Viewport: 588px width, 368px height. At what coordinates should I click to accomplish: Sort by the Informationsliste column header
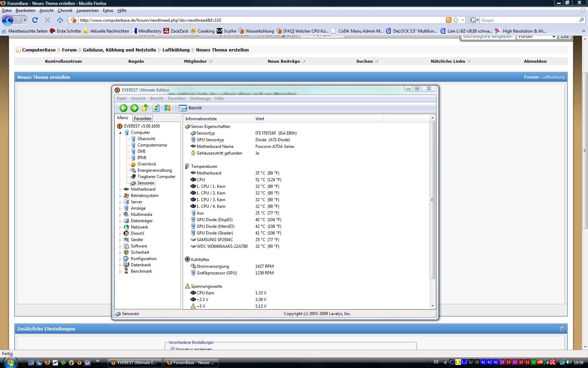click(218, 119)
